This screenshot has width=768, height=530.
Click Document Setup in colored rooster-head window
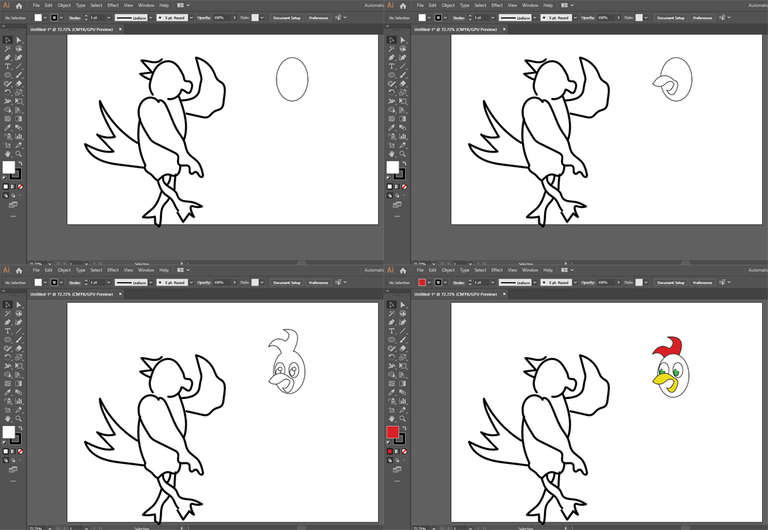(671, 283)
